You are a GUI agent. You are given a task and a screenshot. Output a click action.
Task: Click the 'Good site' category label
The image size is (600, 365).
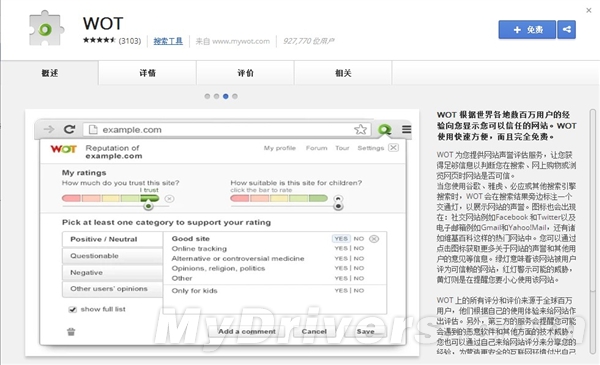click(191, 239)
